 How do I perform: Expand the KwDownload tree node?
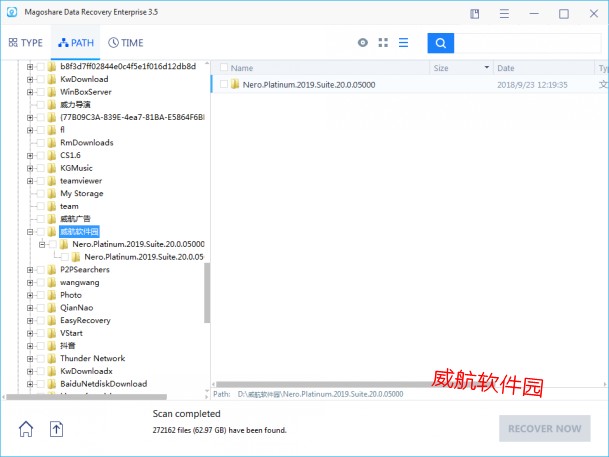(x=30, y=80)
